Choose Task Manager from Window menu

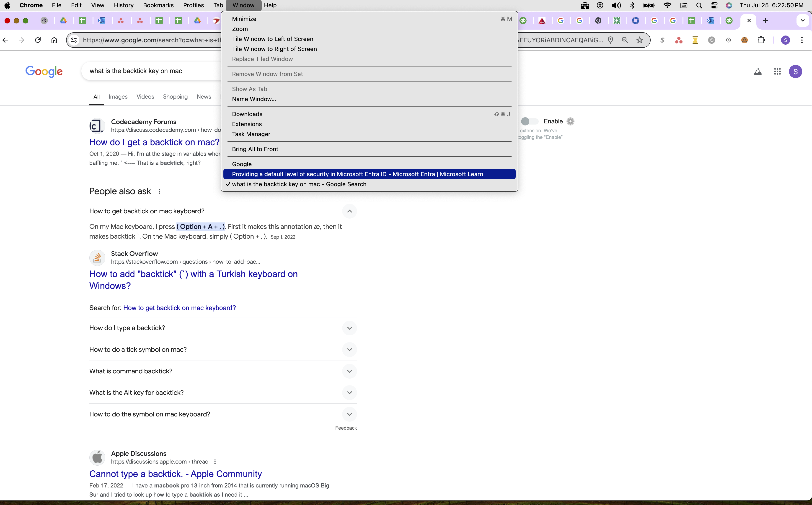tap(251, 134)
